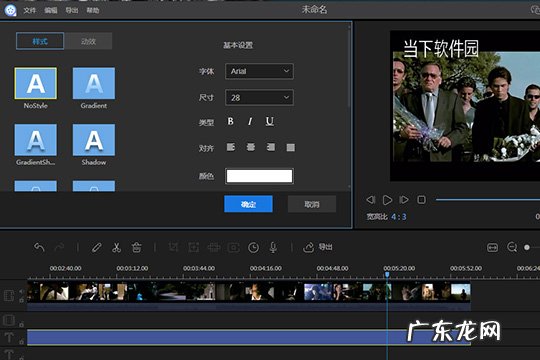Toggle underline text style
Viewport: 540px width, 360px height.
[x=270, y=121]
